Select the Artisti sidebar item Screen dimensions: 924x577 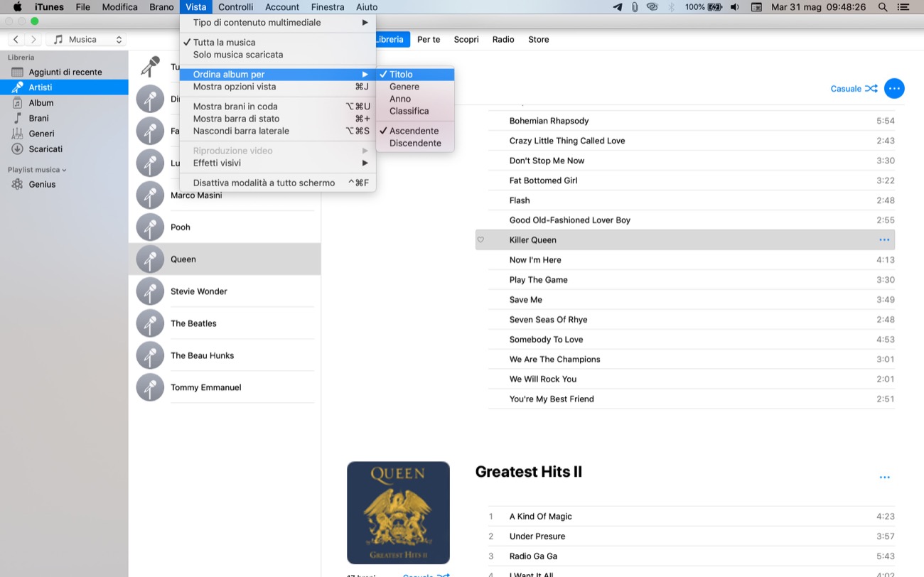coord(64,87)
